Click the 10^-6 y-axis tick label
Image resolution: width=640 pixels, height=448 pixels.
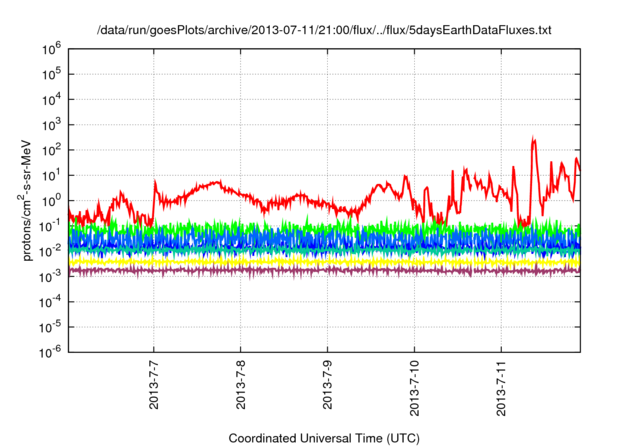tap(50, 353)
